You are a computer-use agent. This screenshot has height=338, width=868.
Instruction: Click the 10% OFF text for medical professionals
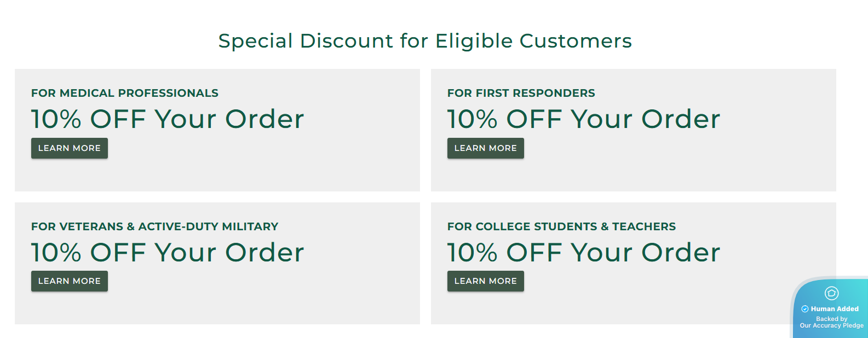point(168,119)
